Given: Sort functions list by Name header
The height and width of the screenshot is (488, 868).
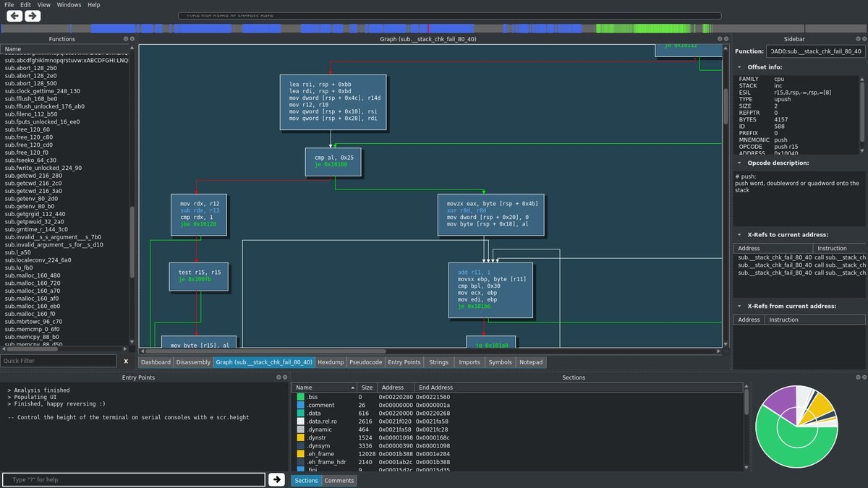Looking at the screenshot, I should pyautogui.click(x=65, y=49).
